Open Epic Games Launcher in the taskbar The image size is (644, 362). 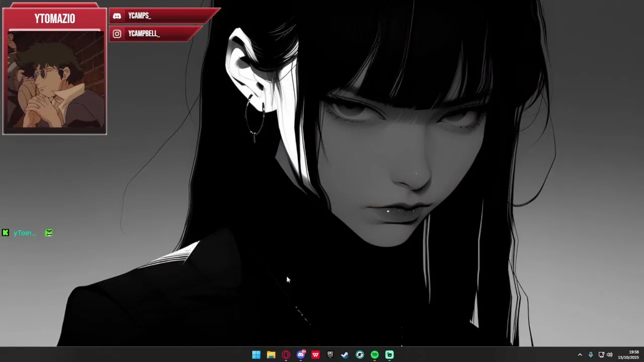click(330, 355)
